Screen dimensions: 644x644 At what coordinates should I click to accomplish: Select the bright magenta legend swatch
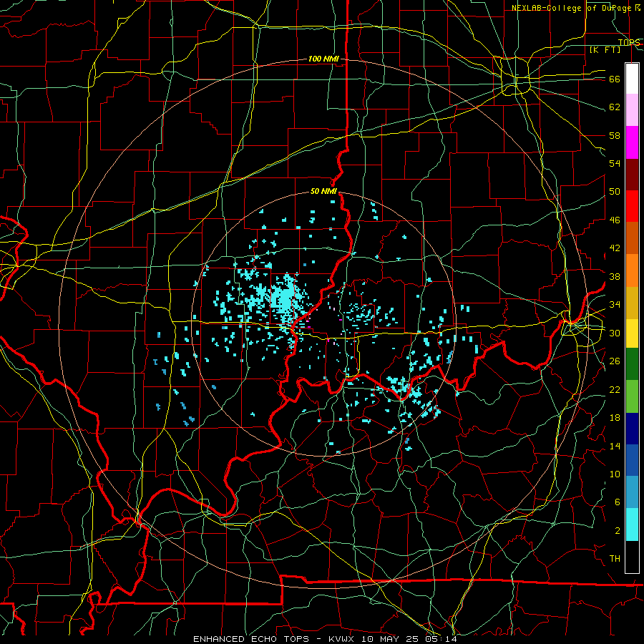click(632, 142)
